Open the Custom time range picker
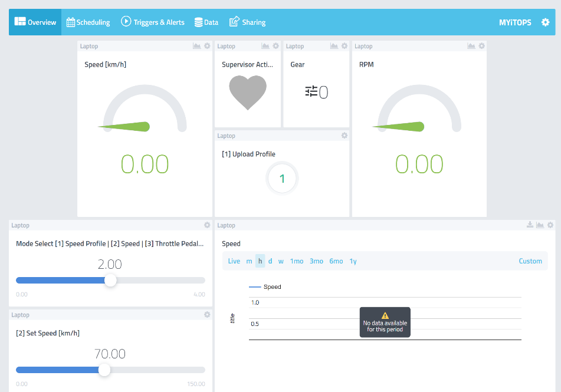This screenshot has height=392, width=561. click(x=530, y=261)
